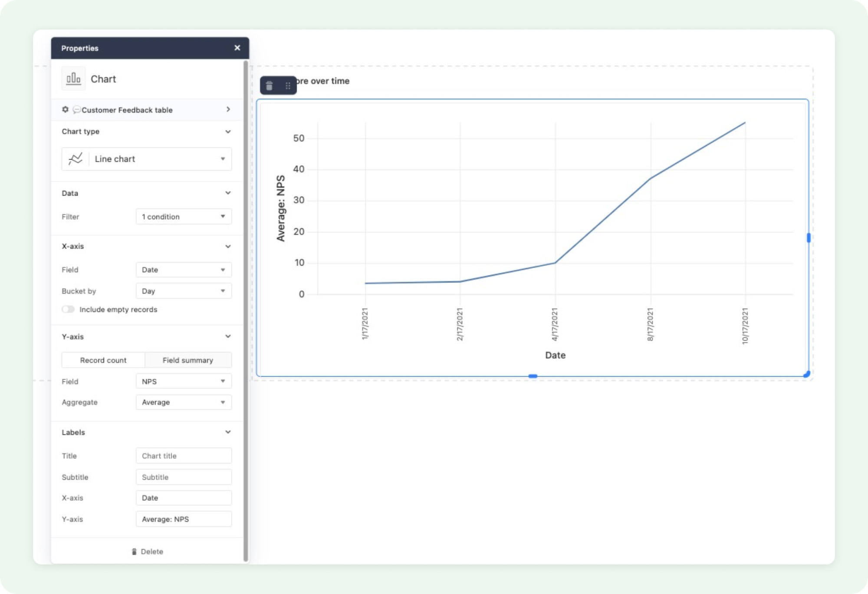The image size is (868, 594).
Task: Switch to the Field summary tab
Action: [188, 360]
